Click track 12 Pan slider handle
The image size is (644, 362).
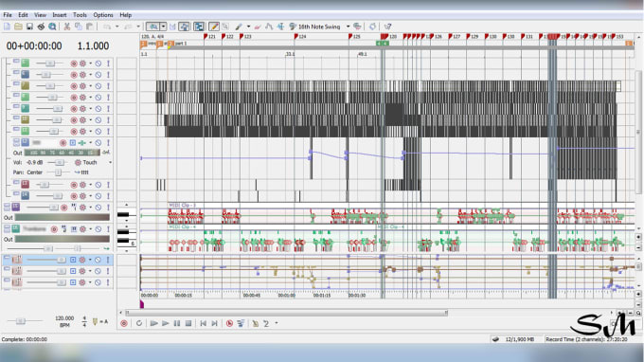pos(58,172)
